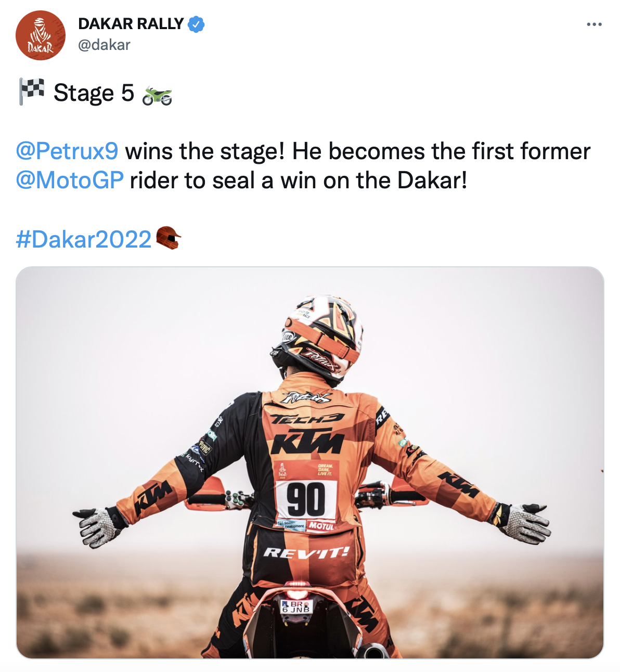Click the TECH3 logo on the jersey
620x672 pixels.
point(308,418)
